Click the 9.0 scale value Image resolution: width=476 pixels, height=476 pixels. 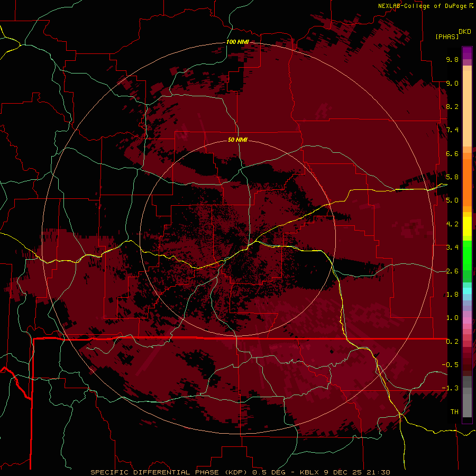click(452, 83)
